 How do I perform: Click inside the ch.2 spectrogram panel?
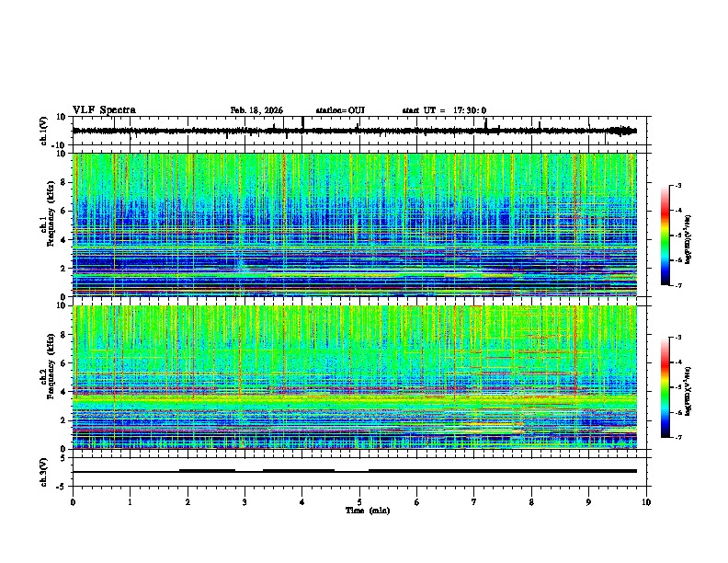tap(354, 377)
